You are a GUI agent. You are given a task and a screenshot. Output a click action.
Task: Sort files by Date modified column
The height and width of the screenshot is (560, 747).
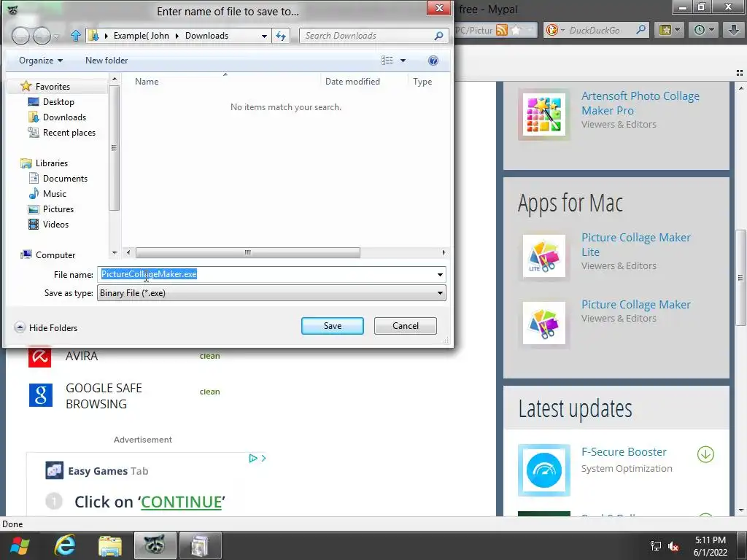(x=352, y=82)
